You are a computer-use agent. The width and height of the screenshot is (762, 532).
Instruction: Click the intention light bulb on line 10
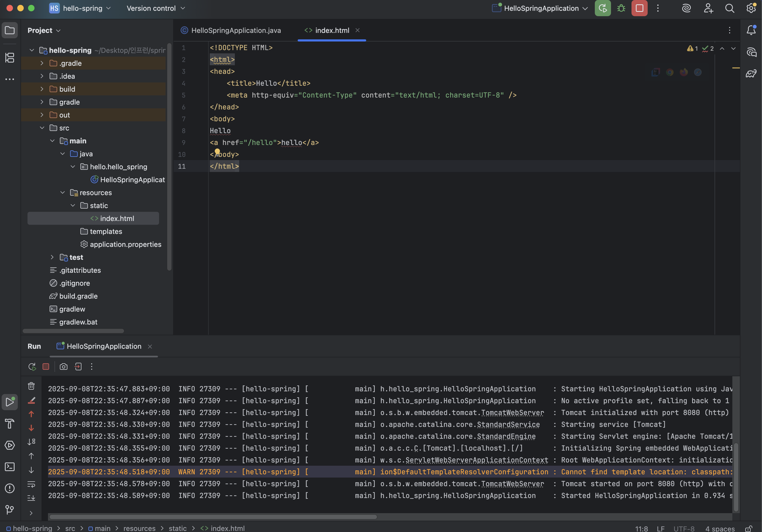[217, 152]
